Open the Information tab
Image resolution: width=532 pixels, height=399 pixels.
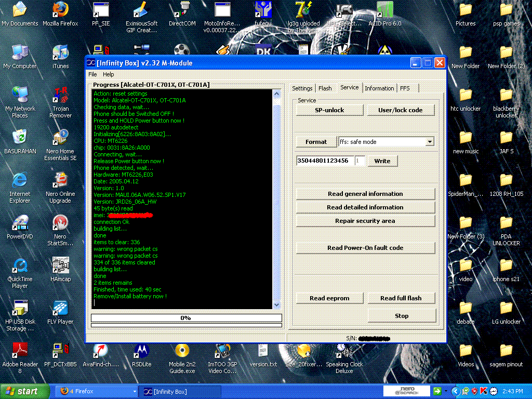pos(379,88)
